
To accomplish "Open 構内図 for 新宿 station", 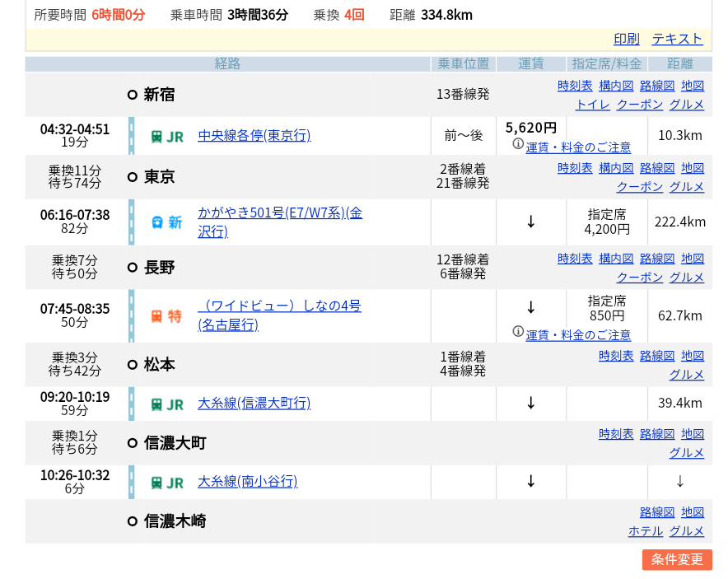I will (x=616, y=86).
